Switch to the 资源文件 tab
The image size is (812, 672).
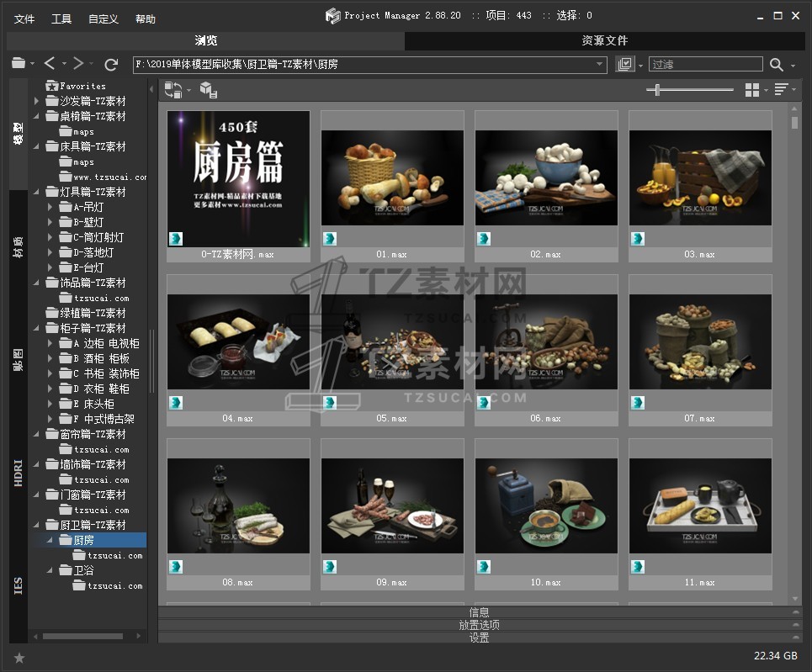coord(604,40)
